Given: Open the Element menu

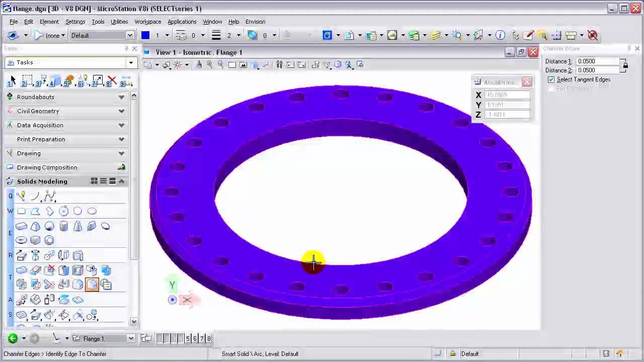Looking at the screenshot, I should tap(49, 22).
